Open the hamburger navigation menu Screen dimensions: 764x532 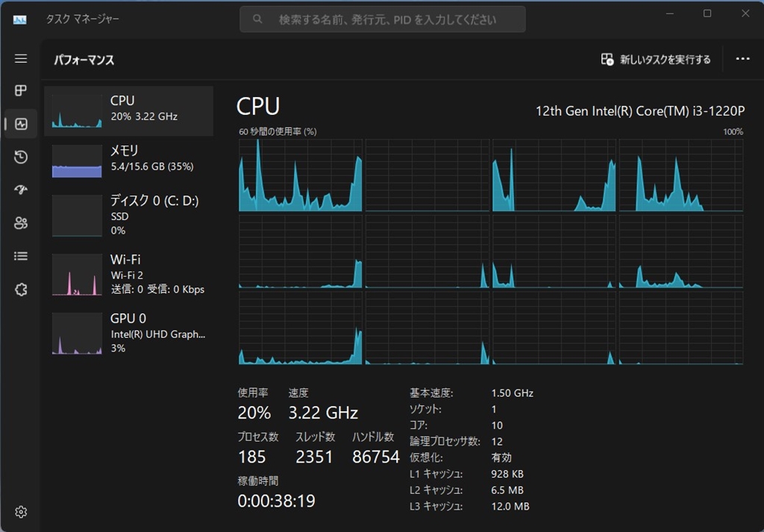(x=21, y=59)
